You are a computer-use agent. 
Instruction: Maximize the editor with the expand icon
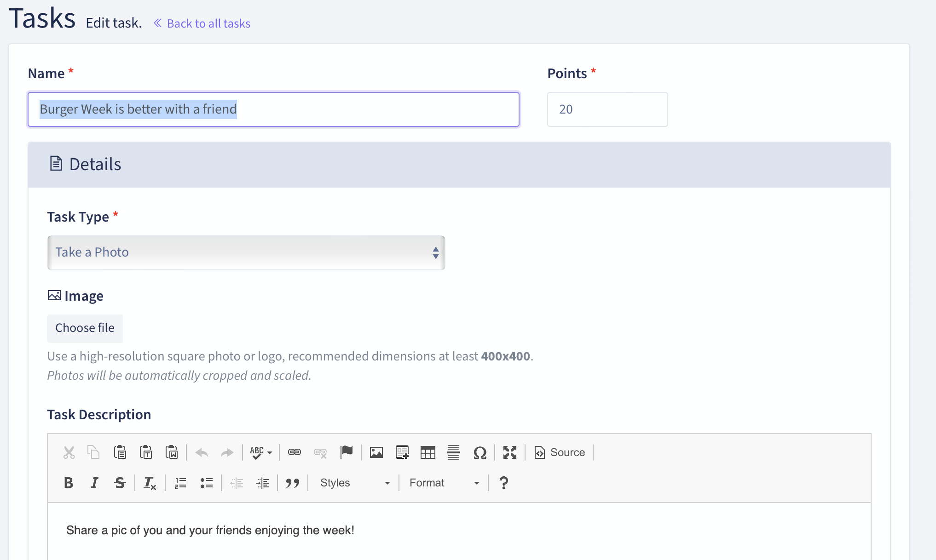click(510, 452)
